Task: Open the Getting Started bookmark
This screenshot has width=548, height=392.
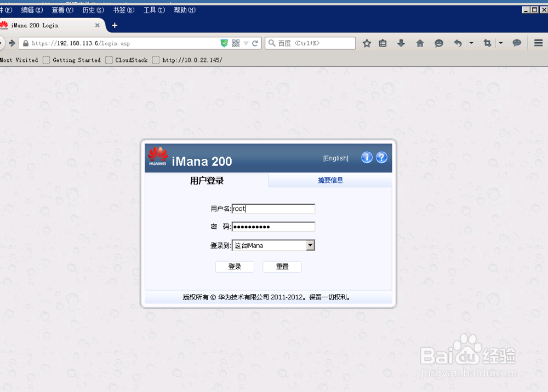Action: point(72,60)
